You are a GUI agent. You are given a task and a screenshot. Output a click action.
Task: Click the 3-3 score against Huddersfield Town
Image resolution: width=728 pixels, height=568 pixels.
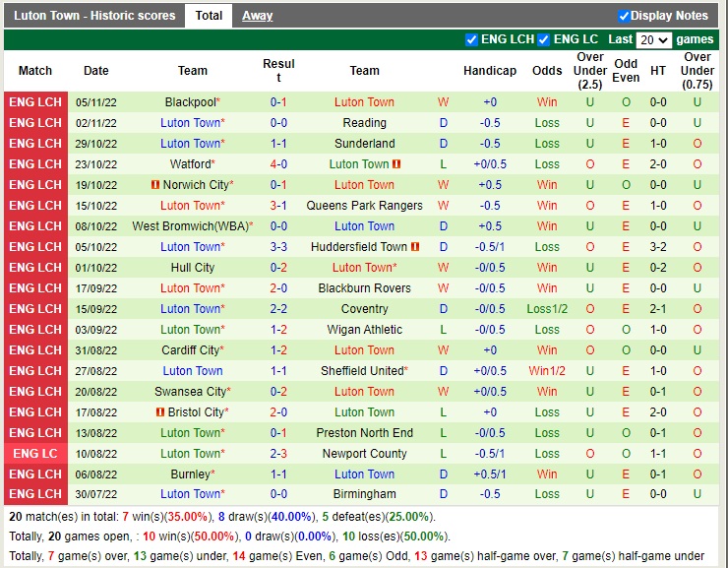[x=278, y=247]
